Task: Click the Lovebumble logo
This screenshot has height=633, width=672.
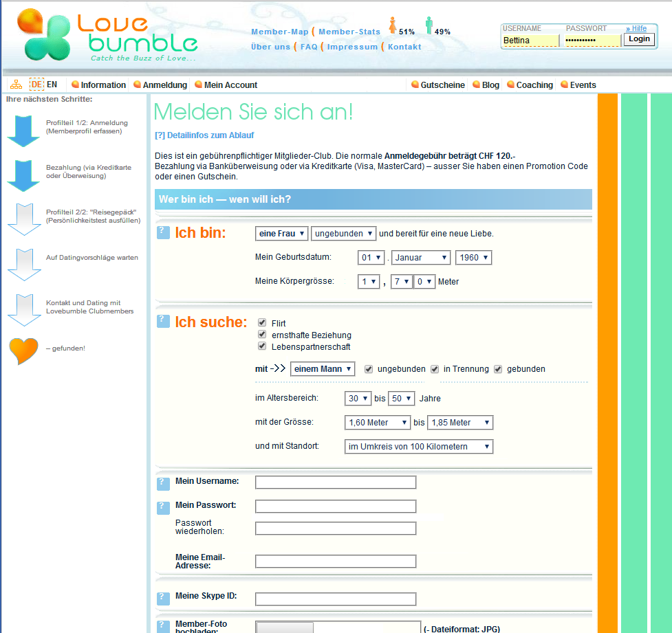Action: 107,34
